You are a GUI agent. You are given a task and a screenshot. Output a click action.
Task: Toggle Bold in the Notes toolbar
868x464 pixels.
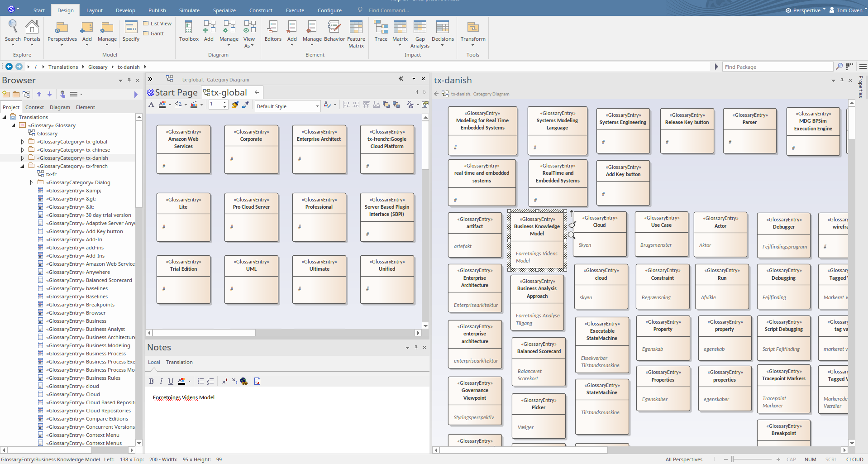tap(151, 381)
